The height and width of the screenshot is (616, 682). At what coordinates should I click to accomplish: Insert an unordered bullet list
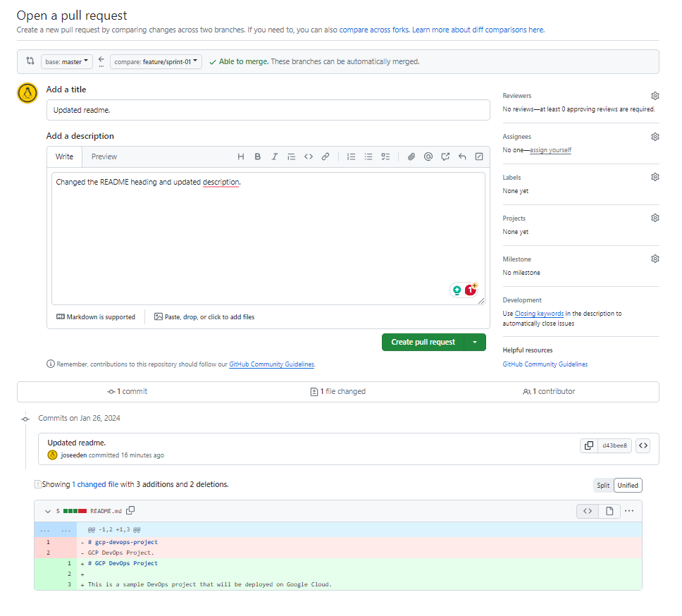pyautogui.click(x=368, y=156)
